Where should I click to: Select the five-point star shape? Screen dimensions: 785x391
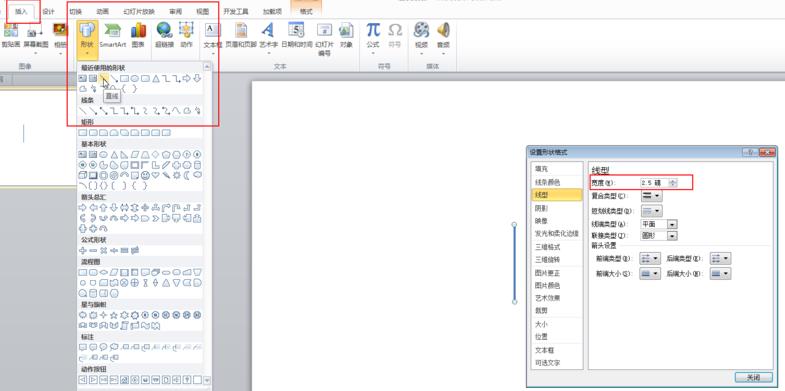(x=114, y=315)
